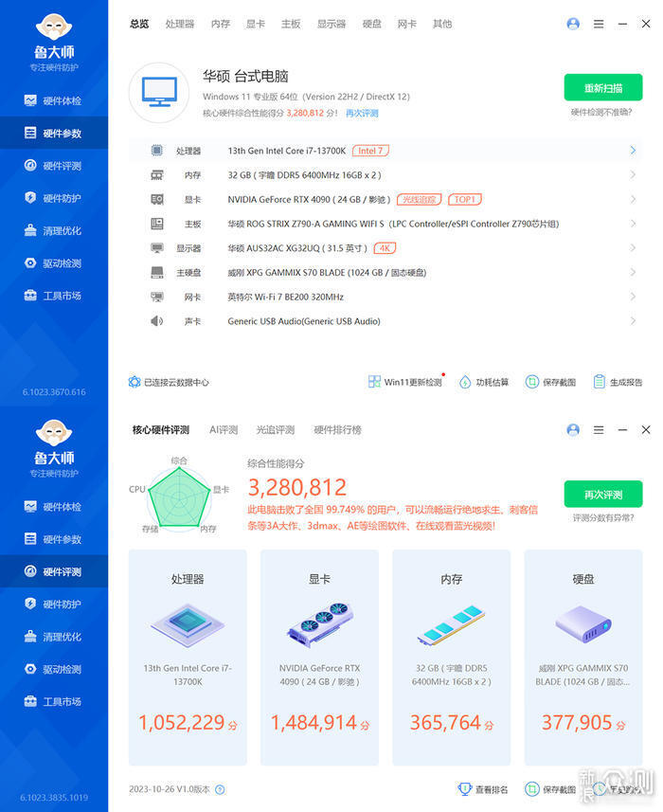Image resolution: width=663 pixels, height=812 pixels.
Task: Open 清理优化 in the lower window sidebar
Action: click(x=54, y=637)
